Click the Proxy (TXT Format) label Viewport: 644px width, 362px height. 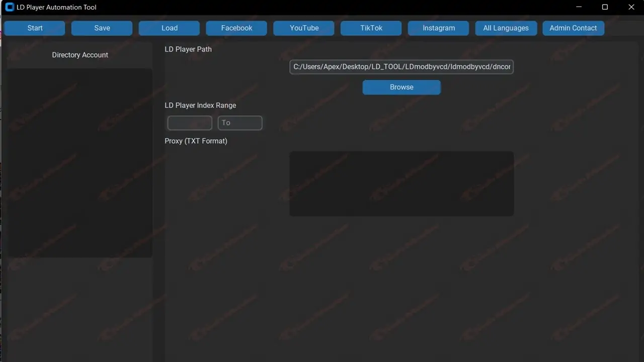pos(196,141)
